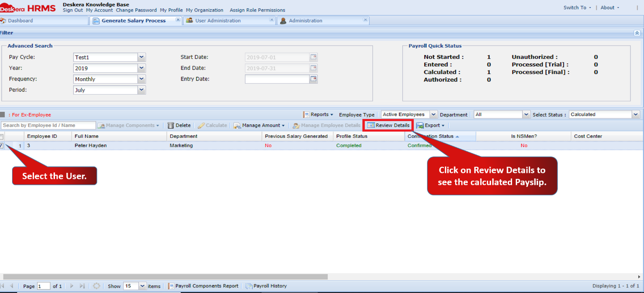Open Payroll Components Report
This screenshot has width=644, height=293.
[x=203, y=286]
